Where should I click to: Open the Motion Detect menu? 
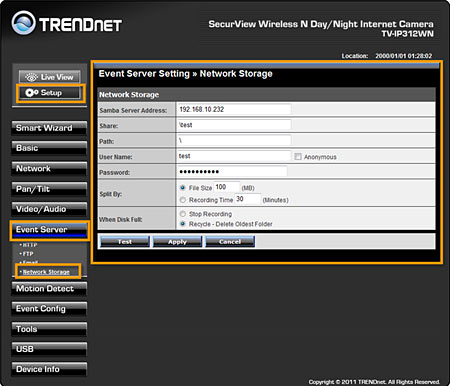click(49, 289)
